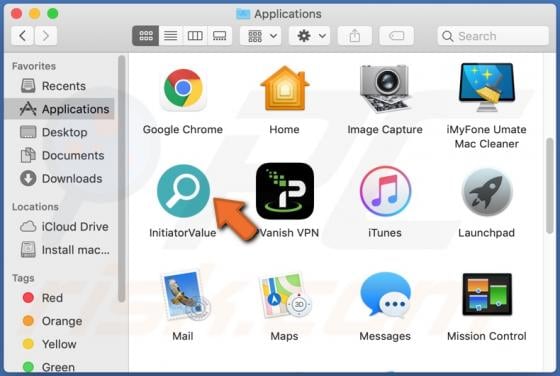Go forward with the right chevron button
Image resolution: width=560 pixels, height=376 pixels.
pyautogui.click(x=45, y=36)
